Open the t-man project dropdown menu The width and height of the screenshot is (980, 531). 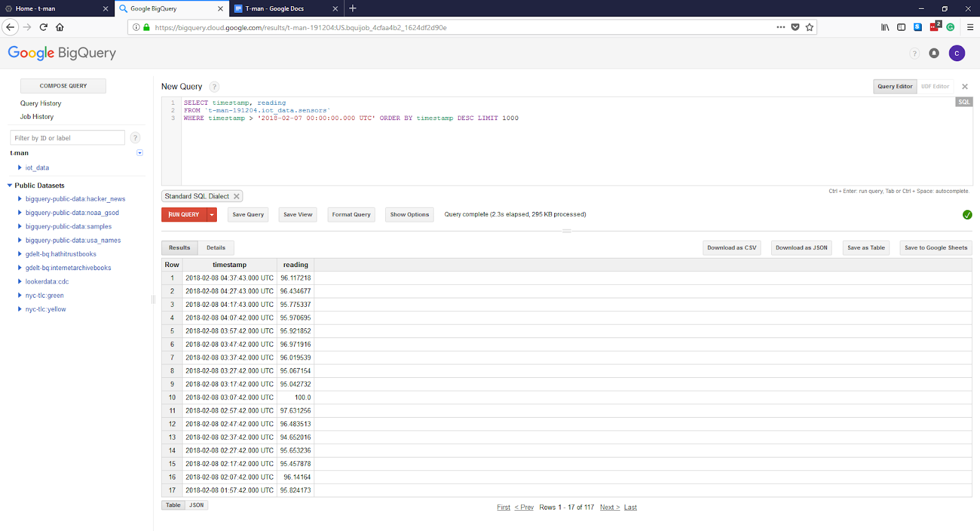[x=140, y=153]
